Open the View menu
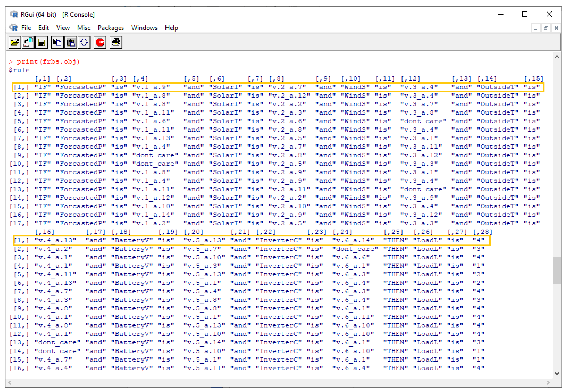The width and height of the screenshot is (568, 392). pyautogui.click(x=63, y=28)
